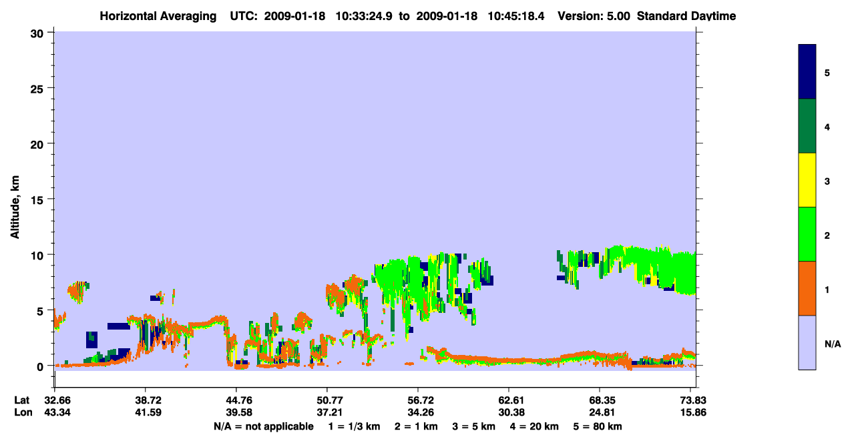
Task: Click the colorbar label 4
Action: tap(827, 127)
